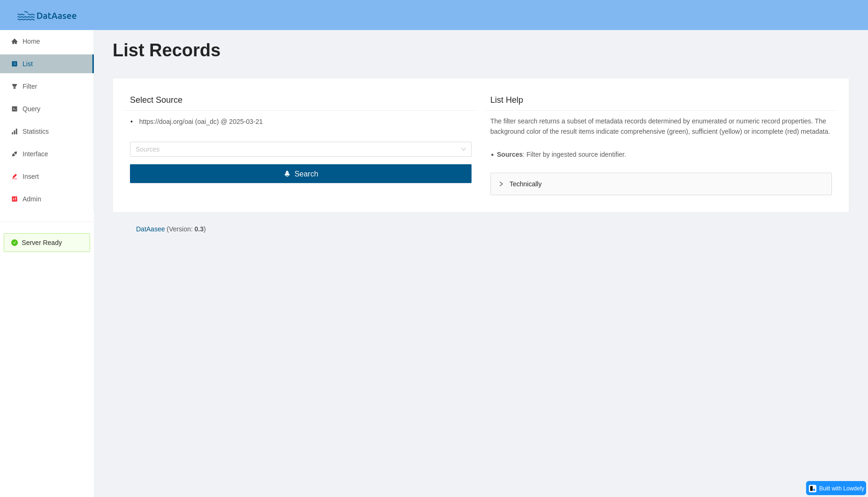The height and width of the screenshot is (497, 868).
Task: Click the Query terminal icon
Action: coord(15,109)
